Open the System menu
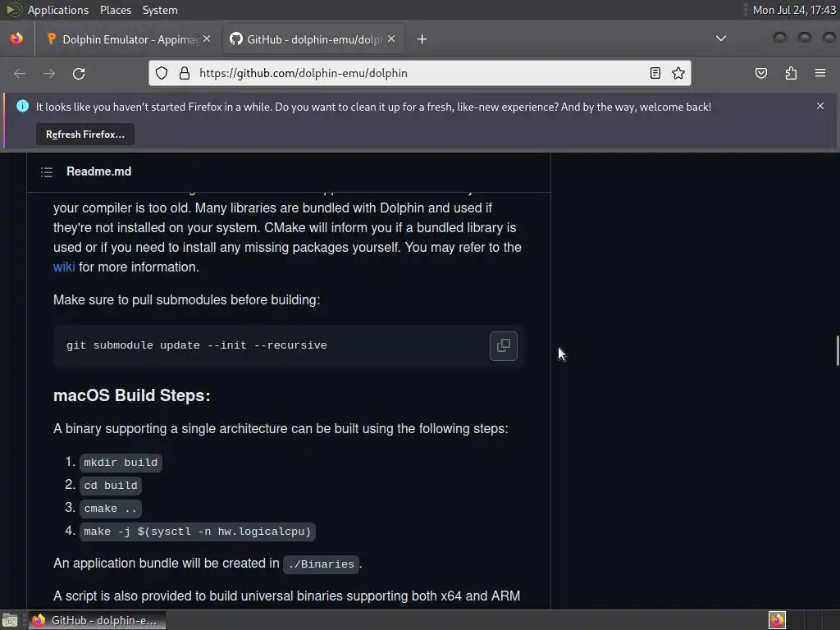 tap(160, 10)
